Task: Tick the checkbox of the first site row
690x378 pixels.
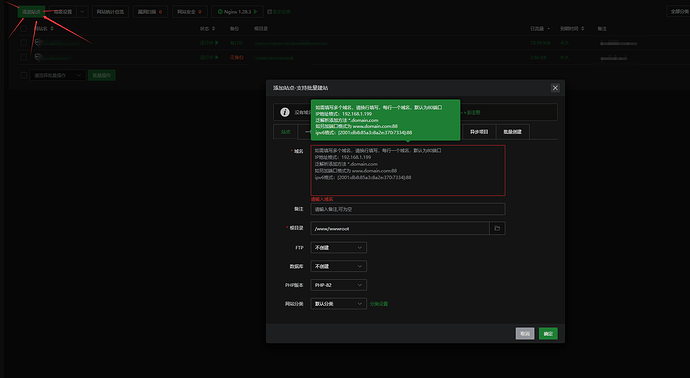Action: coord(24,43)
